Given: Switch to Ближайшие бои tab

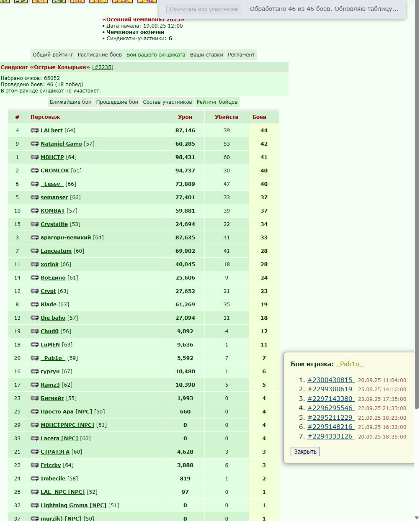Looking at the screenshot, I should pyautogui.click(x=70, y=102).
